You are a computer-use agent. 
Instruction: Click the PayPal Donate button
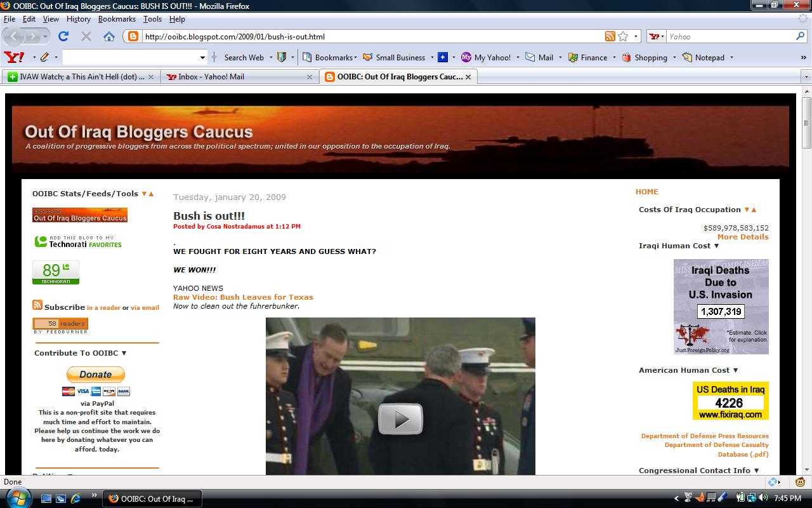coord(96,375)
